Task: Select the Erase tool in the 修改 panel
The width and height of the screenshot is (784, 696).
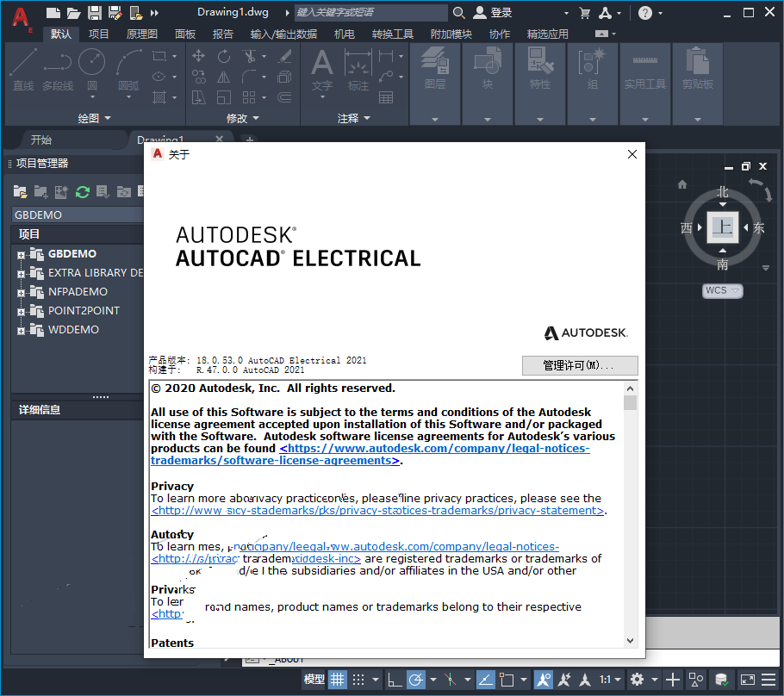Action: (284, 56)
